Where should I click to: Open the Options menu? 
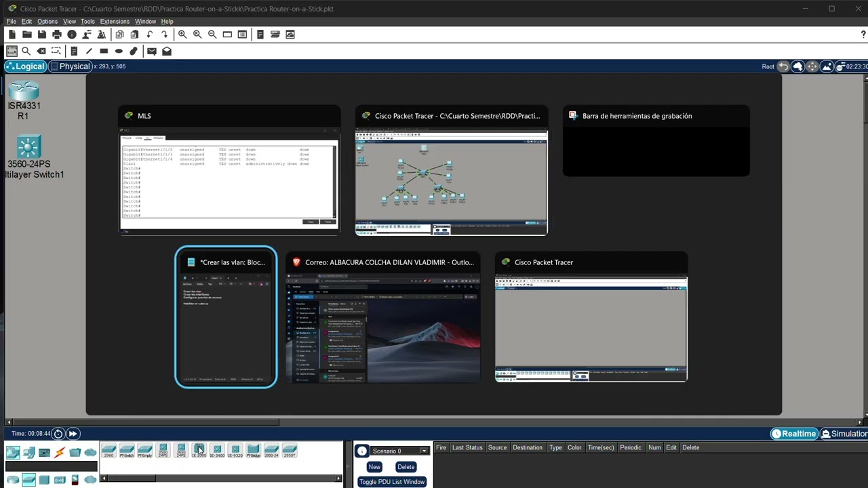(47, 22)
